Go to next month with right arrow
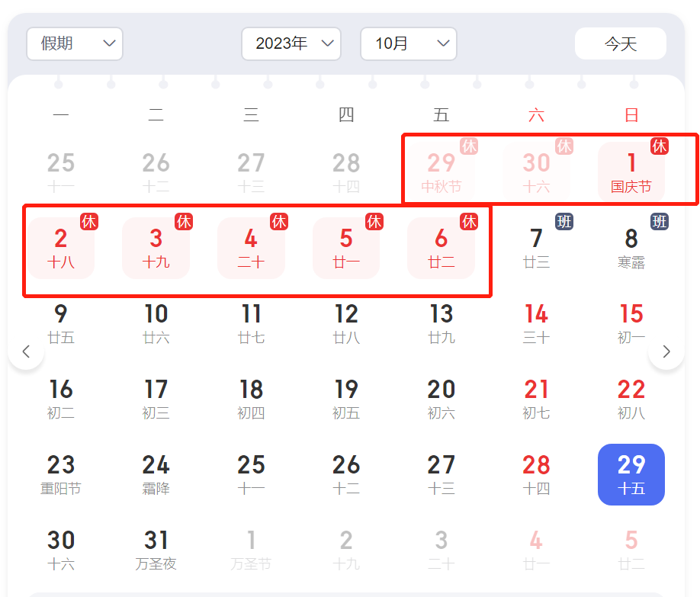This screenshot has height=597, width=700. (666, 351)
